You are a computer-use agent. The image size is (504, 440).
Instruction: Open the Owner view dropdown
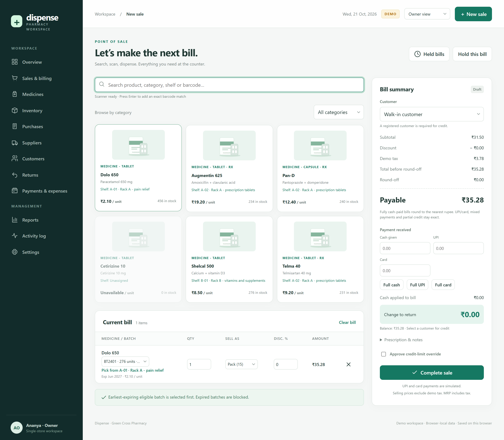coord(427,14)
